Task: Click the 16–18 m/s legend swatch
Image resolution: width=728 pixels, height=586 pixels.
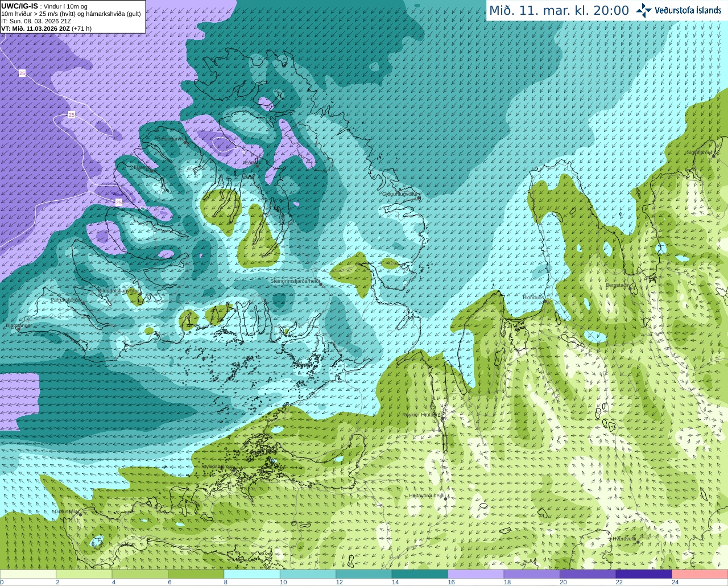Action: coord(476,574)
